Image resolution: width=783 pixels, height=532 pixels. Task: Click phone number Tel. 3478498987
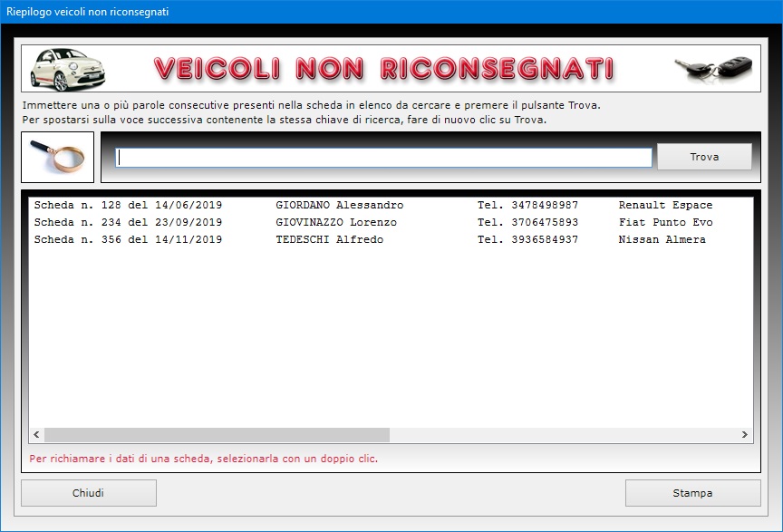tap(527, 205)
